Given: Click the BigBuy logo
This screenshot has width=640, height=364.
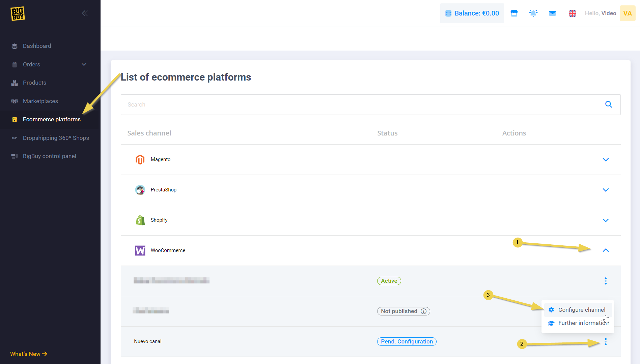Looking at the screenshot, I should (18, 13).
